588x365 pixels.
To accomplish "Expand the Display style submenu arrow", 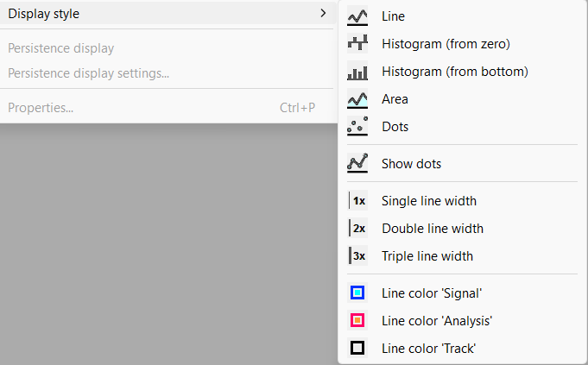I will click(x=322, y=13).
